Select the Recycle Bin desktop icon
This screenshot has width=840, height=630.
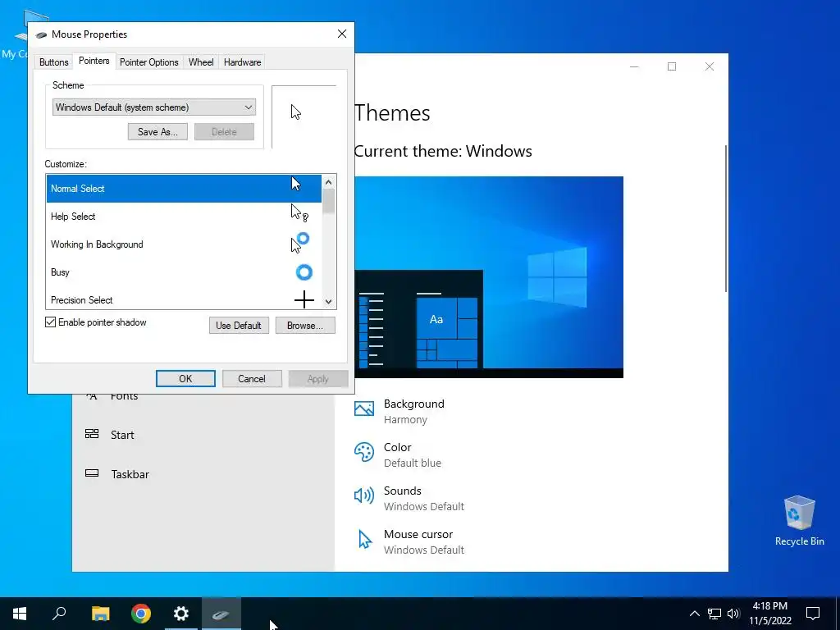tap(799, 521)
